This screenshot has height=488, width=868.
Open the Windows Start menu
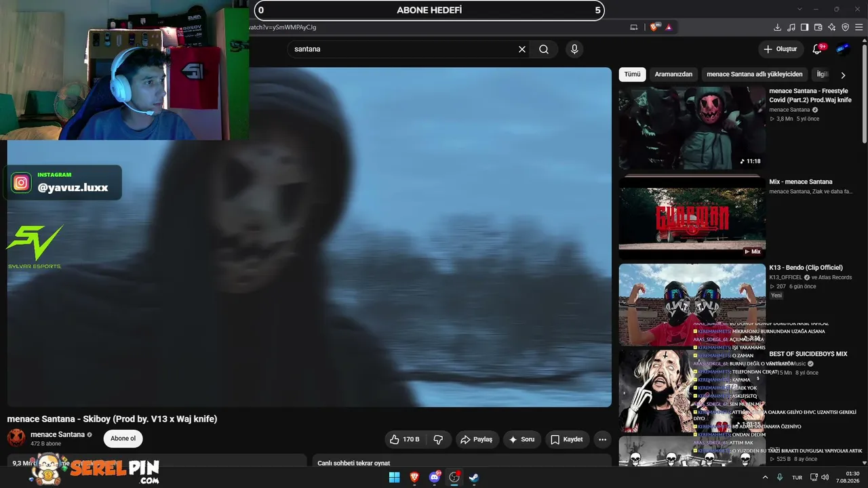coord(394,477)
